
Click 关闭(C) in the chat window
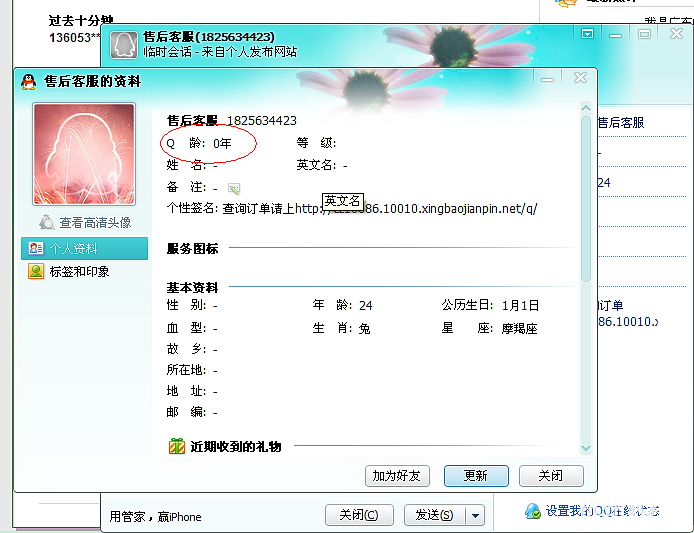click(359, 515)
